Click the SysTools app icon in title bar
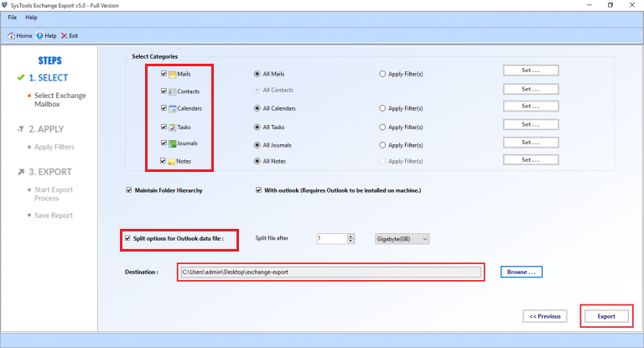The height and width of the screenshot is (348, 644). click(x=4, y=5)
